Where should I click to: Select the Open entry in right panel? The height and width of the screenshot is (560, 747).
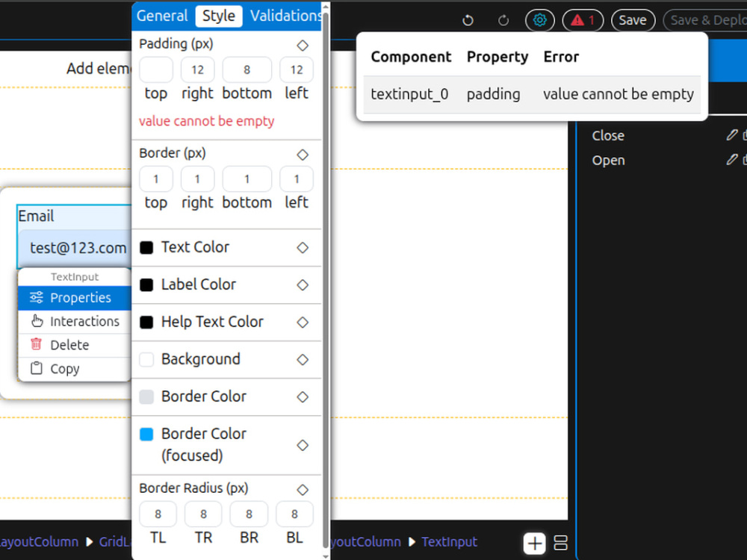pyautogui.click(x=608, y=161)
